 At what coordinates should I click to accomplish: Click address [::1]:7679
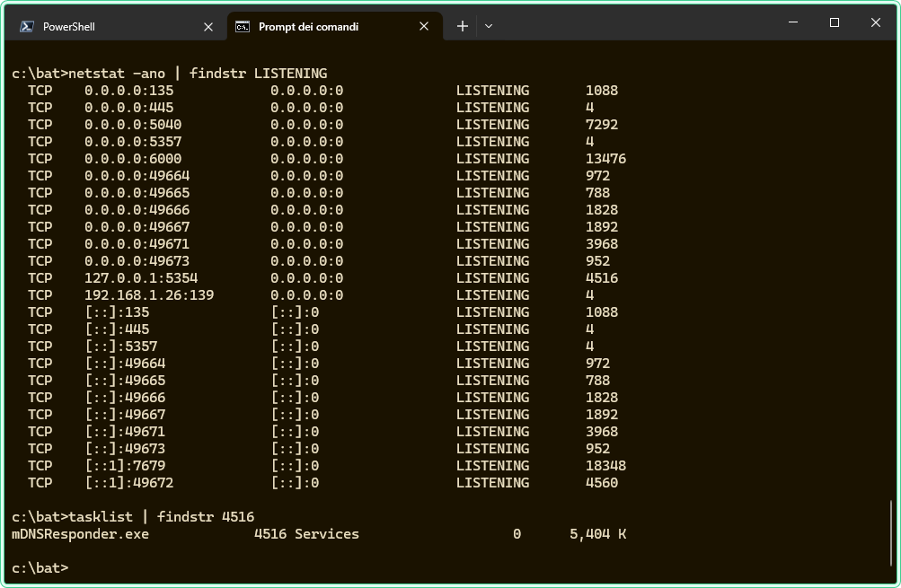[125, 466]
